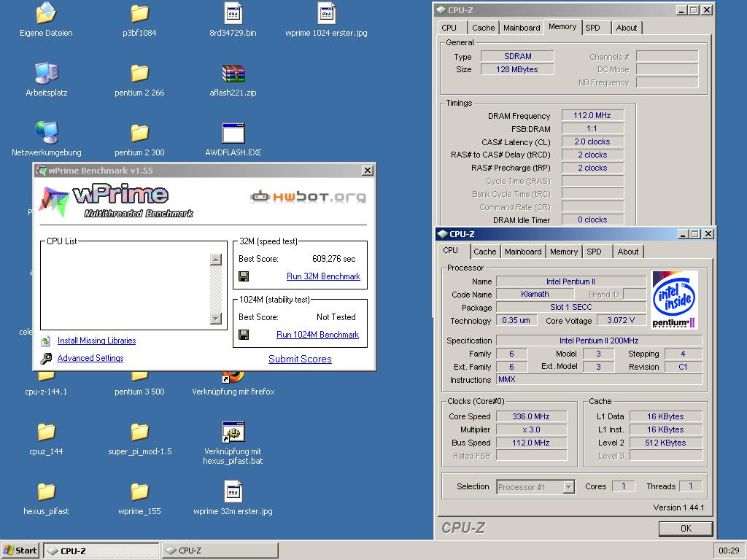The width and height of the screenshot is (747, 560).
Task: Open the pentium 2 300 folder
Action: point(139,133)
